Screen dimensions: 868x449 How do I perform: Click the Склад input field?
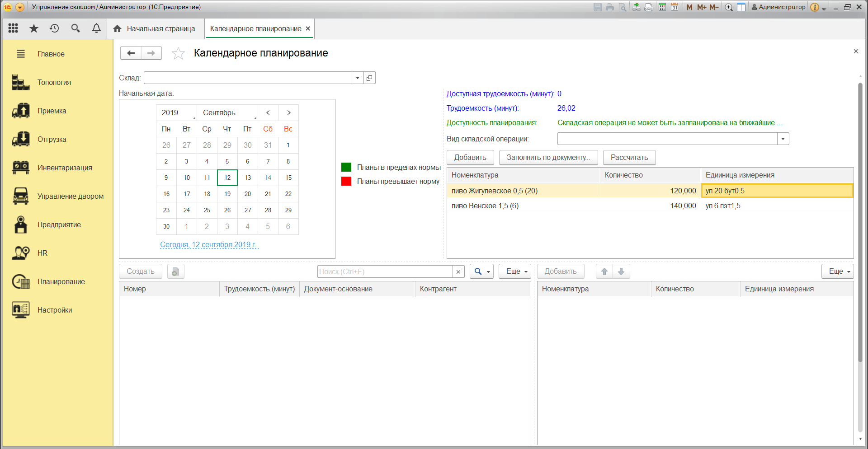click(x=248, y=78)
